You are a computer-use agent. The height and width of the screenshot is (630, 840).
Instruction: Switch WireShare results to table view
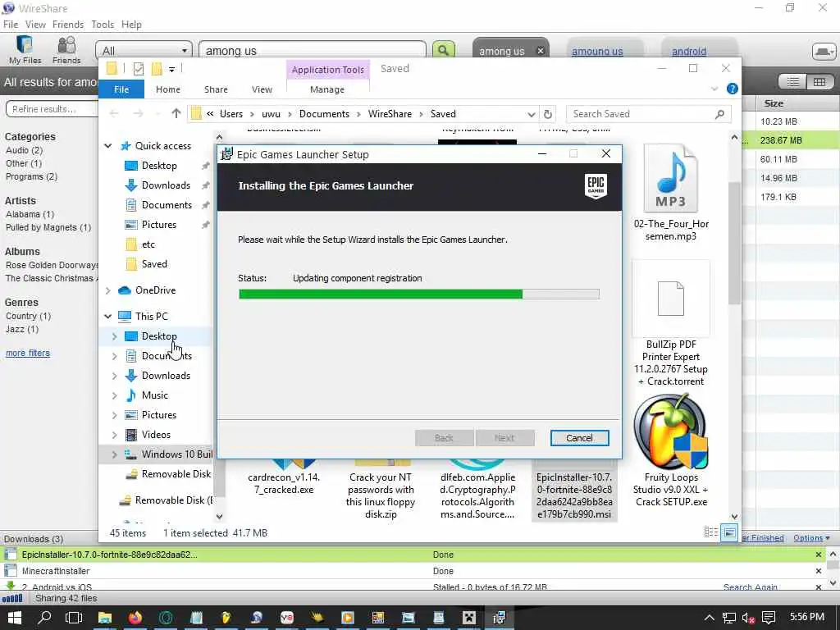[x=819, y=82]
